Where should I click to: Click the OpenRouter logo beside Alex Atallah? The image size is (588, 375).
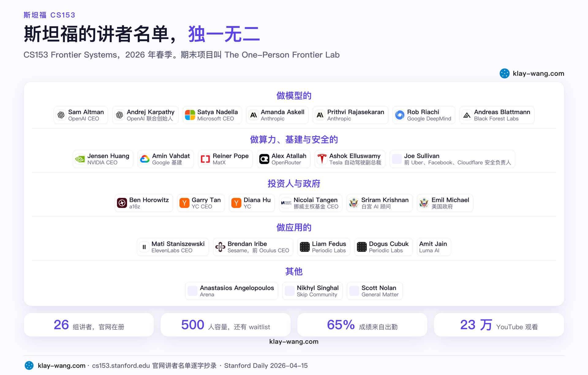click(x=264, y=159)
